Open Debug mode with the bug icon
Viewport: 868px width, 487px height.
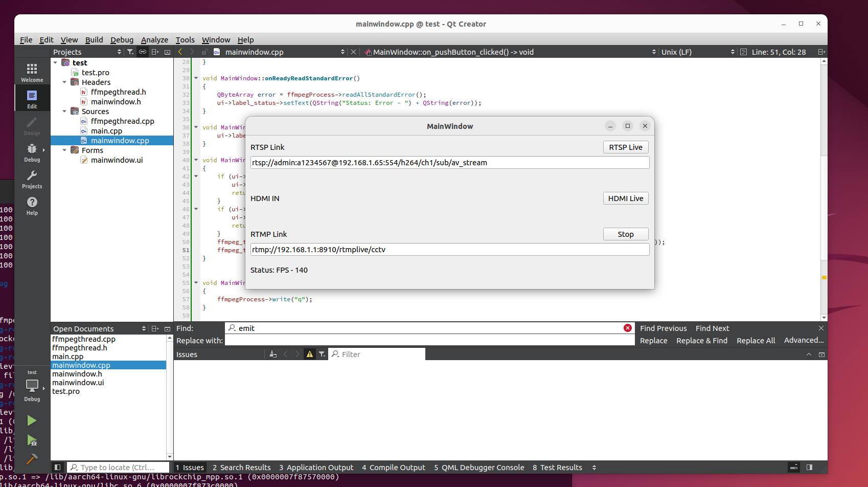tap(32, 152)
